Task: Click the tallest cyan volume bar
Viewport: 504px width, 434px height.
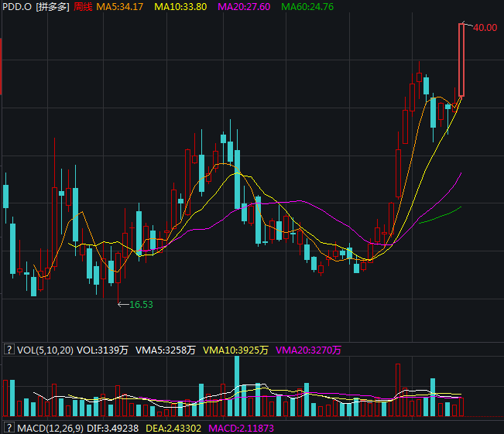Action: click(x=237, y=386)
